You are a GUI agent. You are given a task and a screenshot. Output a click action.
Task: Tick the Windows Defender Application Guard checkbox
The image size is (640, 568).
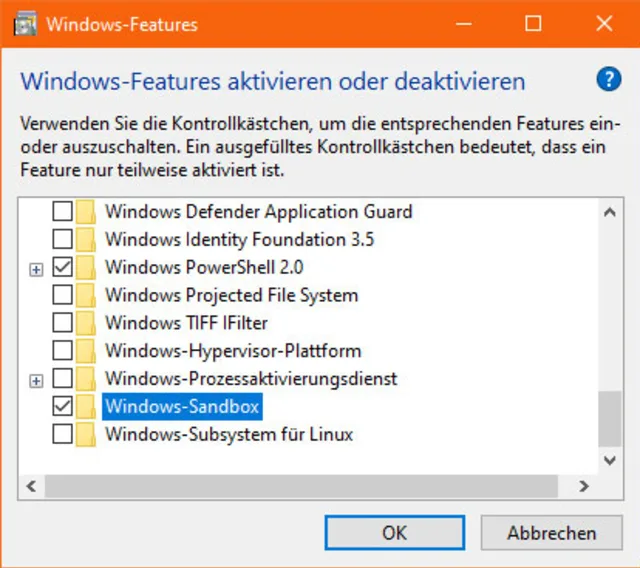(62, 212)
